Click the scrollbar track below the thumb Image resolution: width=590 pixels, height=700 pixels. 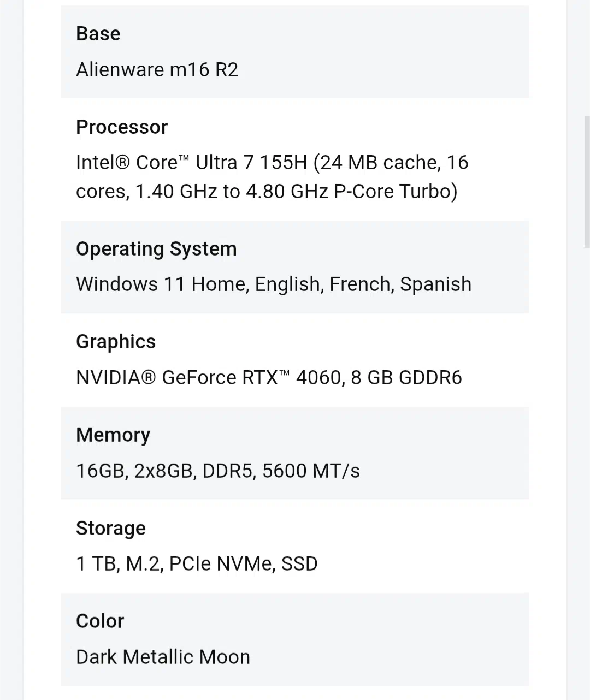[x=587, y=470]
